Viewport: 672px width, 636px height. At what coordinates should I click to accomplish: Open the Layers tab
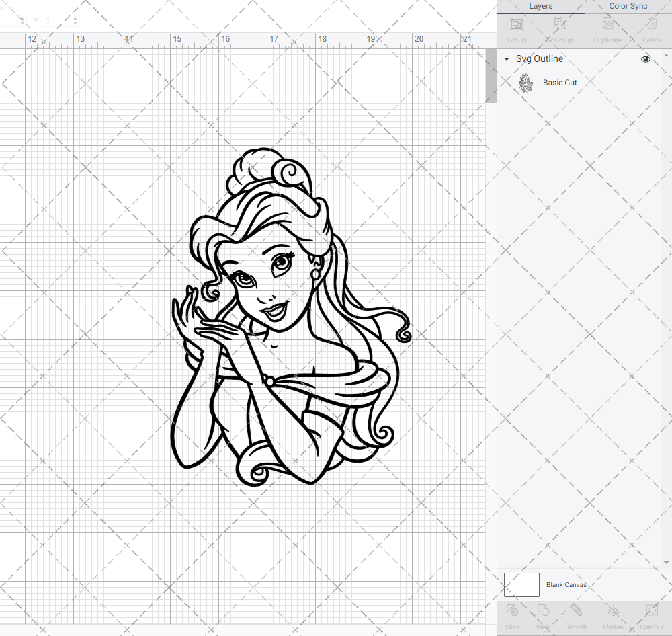click(540, 6)
